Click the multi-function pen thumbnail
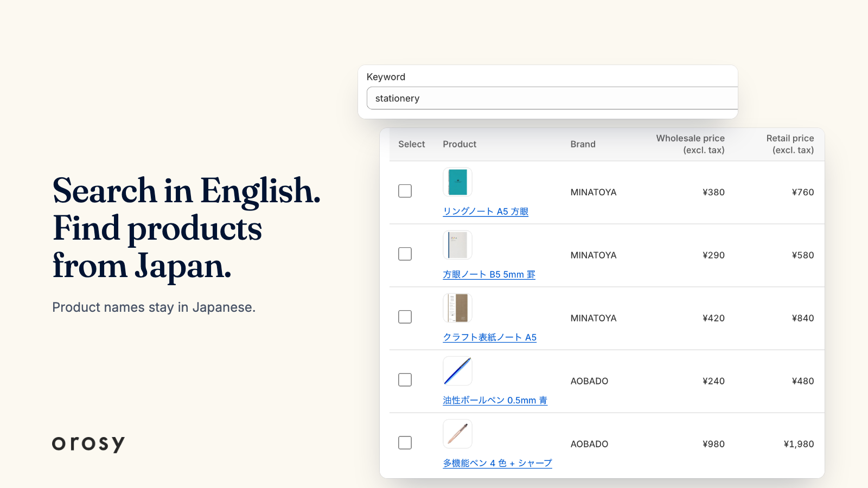The height and width of the screenshot is (488, 868). point(457,433)
